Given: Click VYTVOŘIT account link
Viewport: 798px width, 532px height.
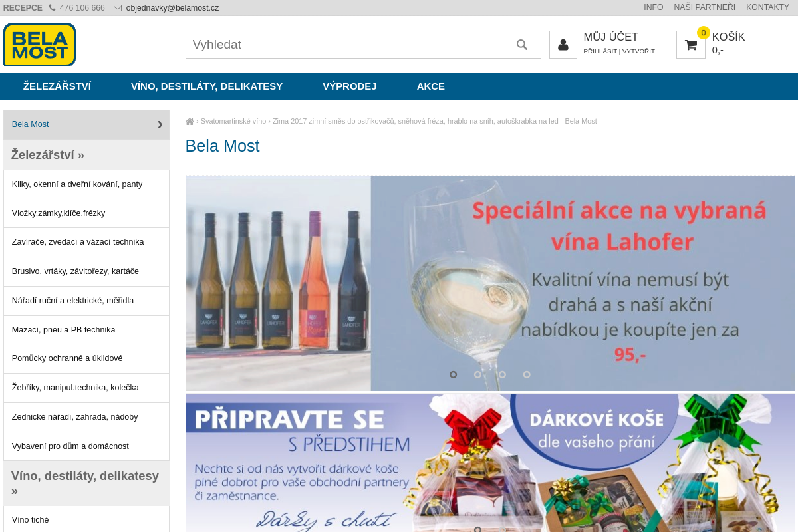Looking at the screenshot, I should 638,51.
